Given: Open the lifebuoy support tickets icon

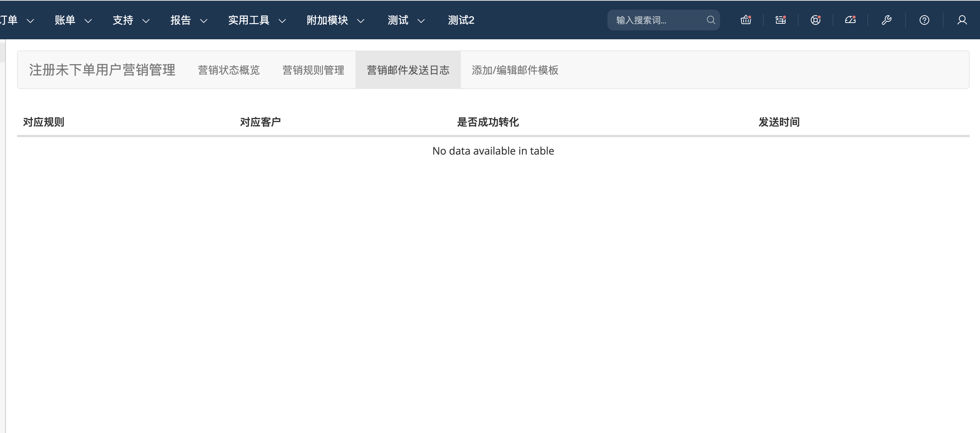Looking at the screenshot, I should point(815,20).
